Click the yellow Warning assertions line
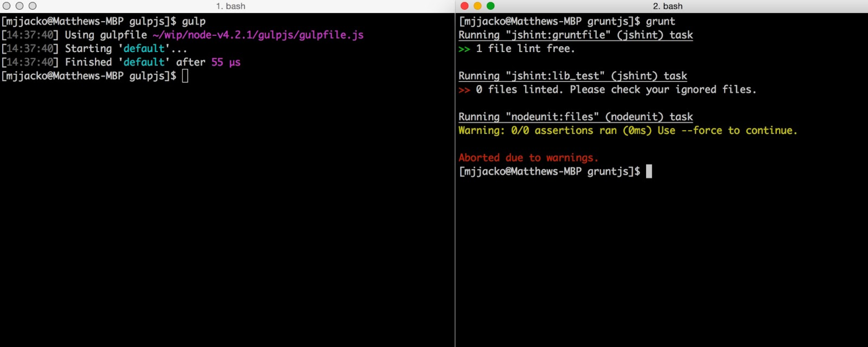Viewport: 868px width, 347px height. point(627,130)
